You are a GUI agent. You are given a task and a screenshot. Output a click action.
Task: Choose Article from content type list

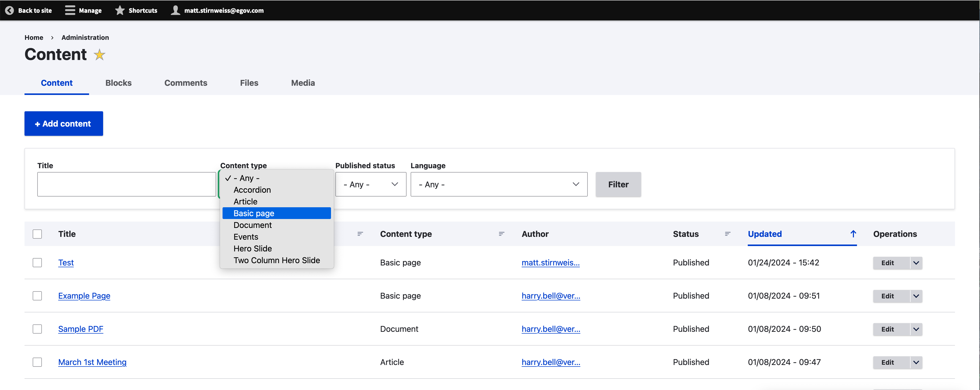(277, 202)
